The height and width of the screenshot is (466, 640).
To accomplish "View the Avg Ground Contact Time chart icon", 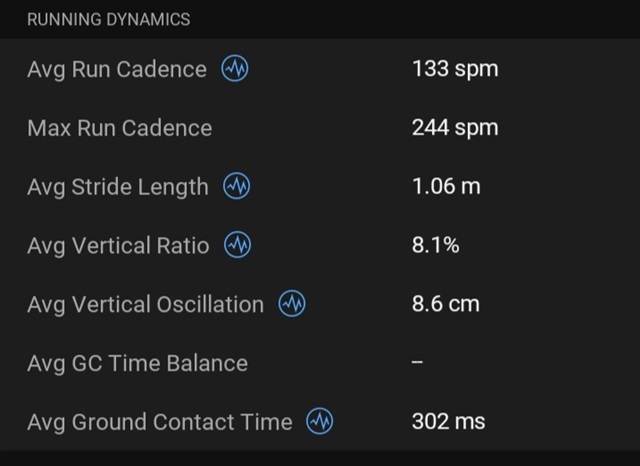I will coord(320,422).
